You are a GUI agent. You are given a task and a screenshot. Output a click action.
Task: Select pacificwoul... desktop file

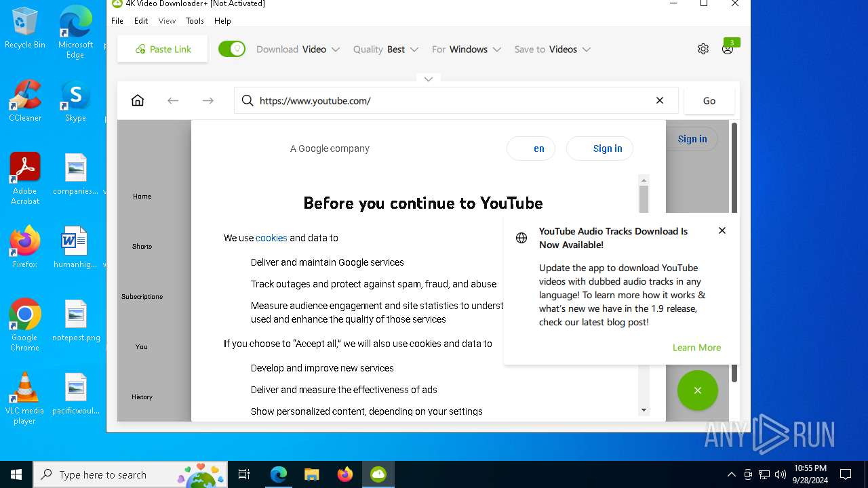[x=75, y=394]
